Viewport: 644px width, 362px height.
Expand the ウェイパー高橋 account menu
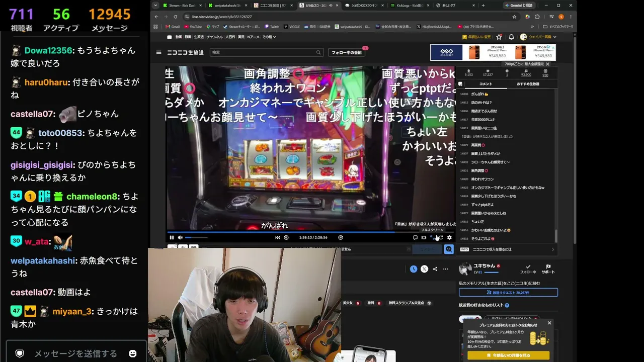coord(538,37)
